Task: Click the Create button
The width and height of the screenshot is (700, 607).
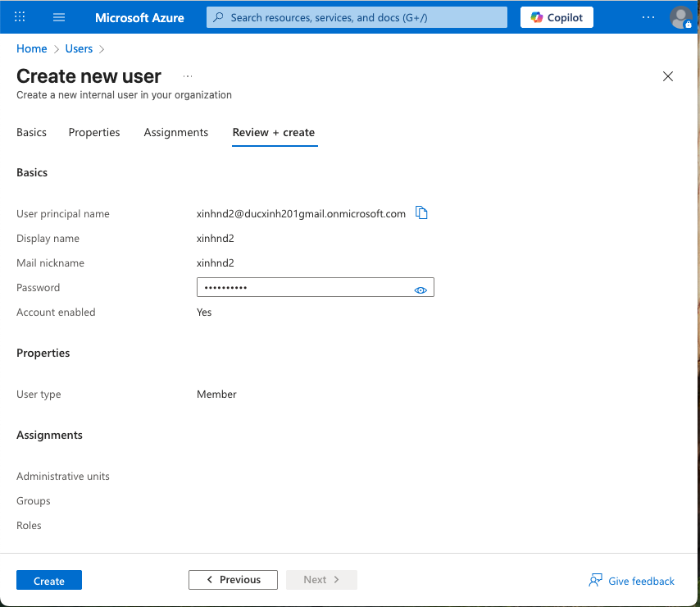Action: pyautogui.click(x=48, y=580)
